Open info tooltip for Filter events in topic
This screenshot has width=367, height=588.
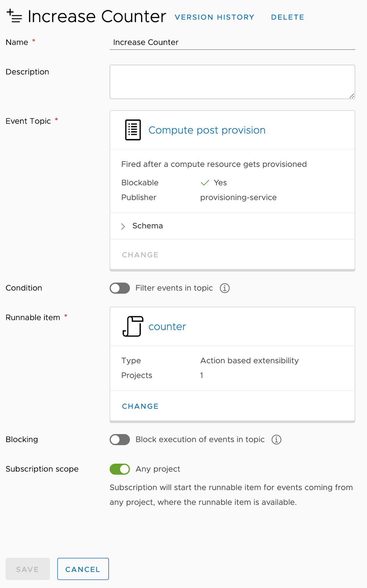[x=225, y=288]
